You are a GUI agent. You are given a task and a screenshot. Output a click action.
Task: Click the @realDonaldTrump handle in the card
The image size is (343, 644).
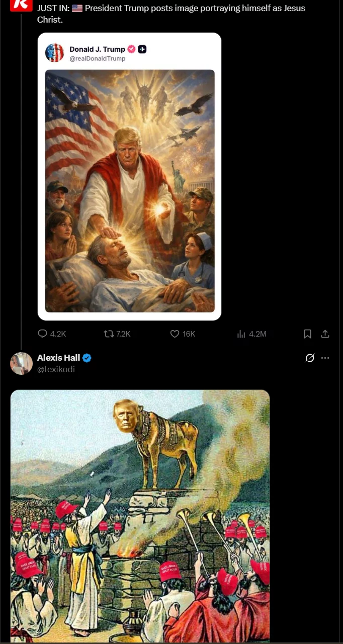pos(98,59)
